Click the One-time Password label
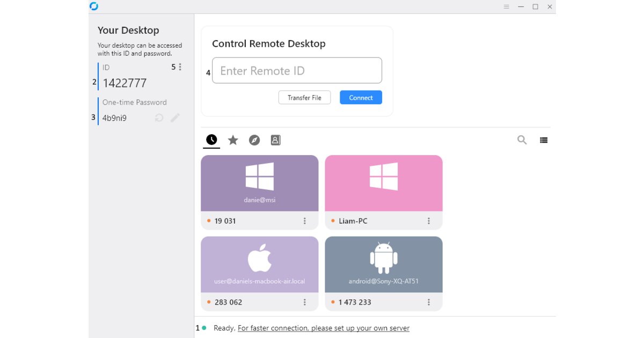Viewport: 644px width, 338px height. pyautogui.click(x=135, y=102)
